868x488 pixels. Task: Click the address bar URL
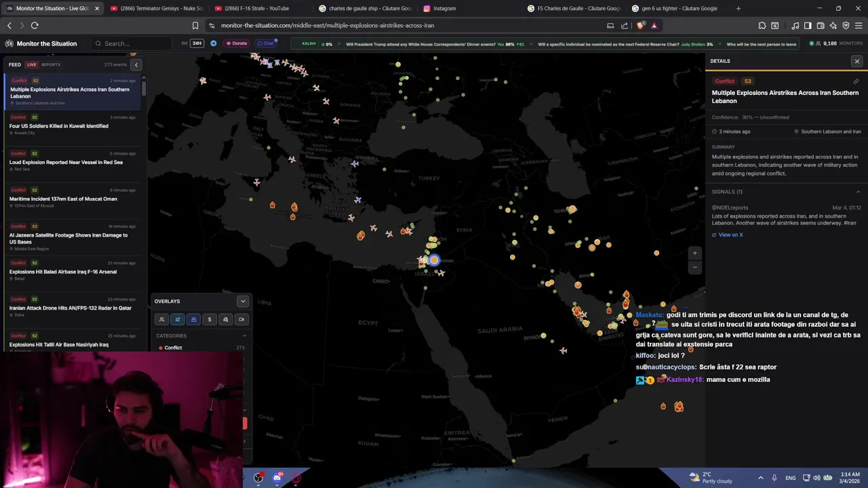point(327,25)
